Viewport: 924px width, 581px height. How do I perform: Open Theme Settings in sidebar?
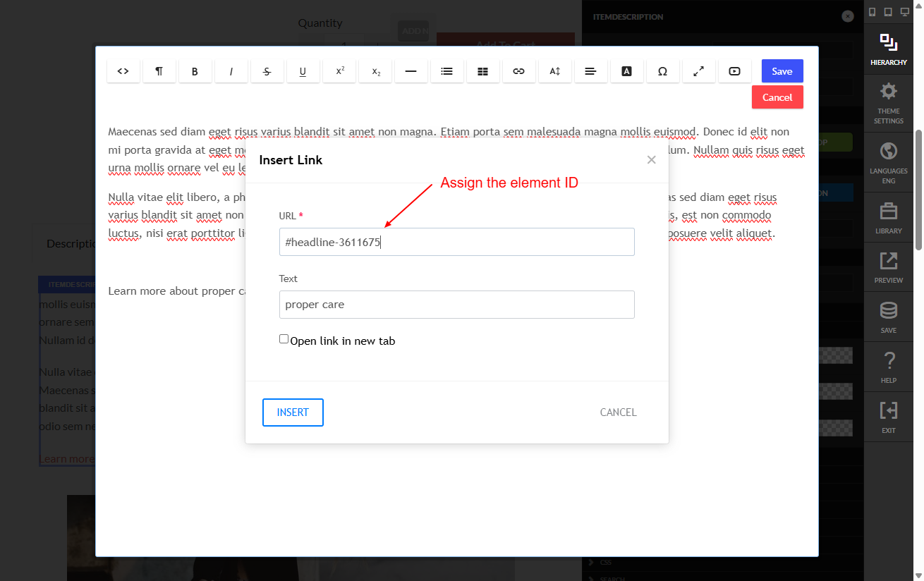click(889, 103)
